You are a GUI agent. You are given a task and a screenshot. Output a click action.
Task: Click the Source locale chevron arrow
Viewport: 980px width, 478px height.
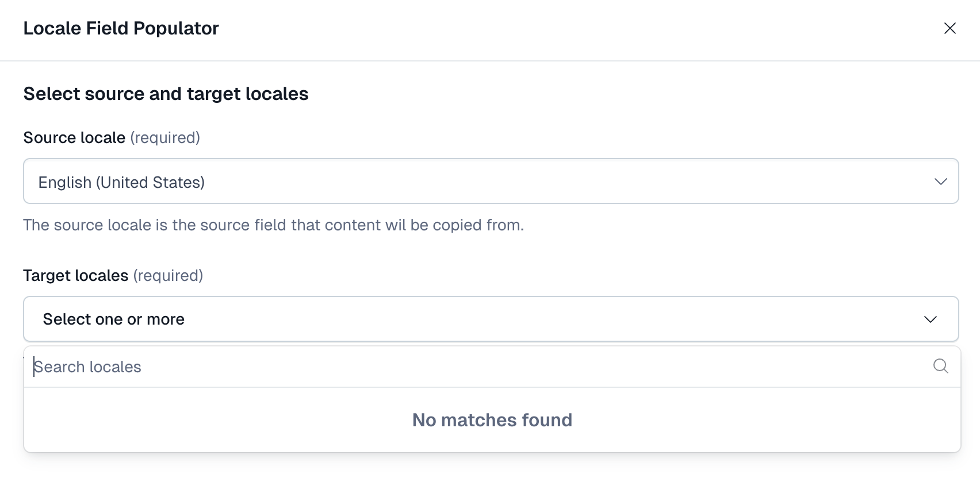(940, 182)
